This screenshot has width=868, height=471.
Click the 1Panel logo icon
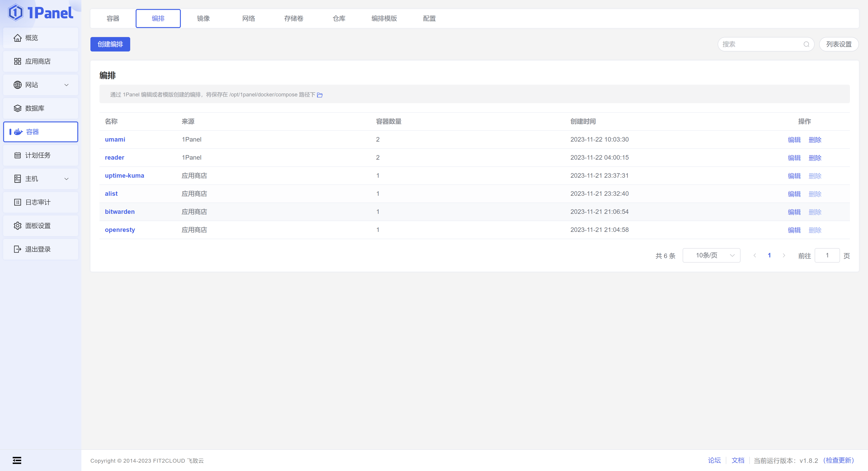(x=16, y=13)
